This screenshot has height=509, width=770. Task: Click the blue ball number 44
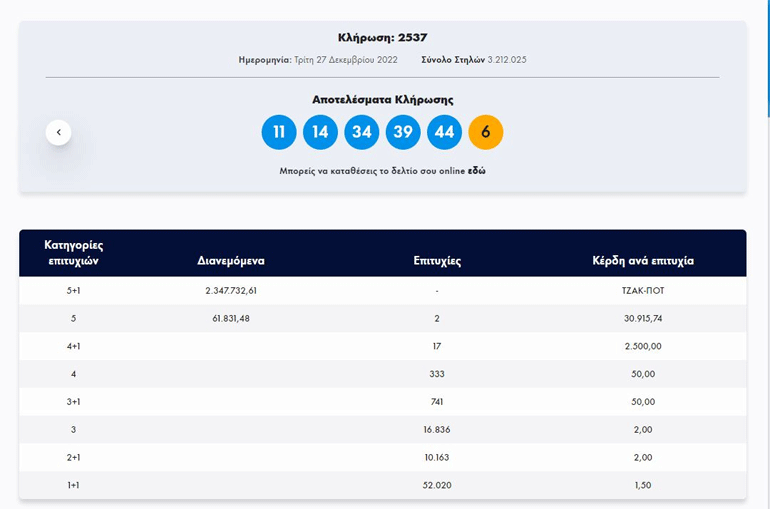tap(444, 132)
